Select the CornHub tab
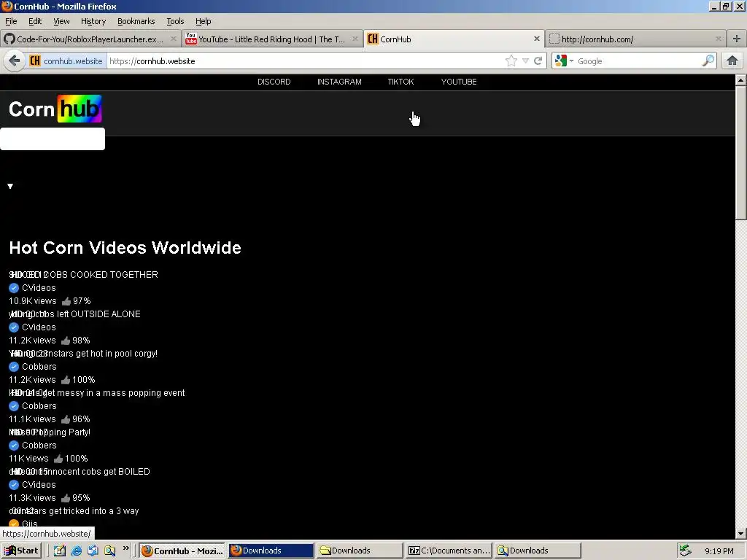The width and height of the screenshot is (747, 560). point(453,39)
